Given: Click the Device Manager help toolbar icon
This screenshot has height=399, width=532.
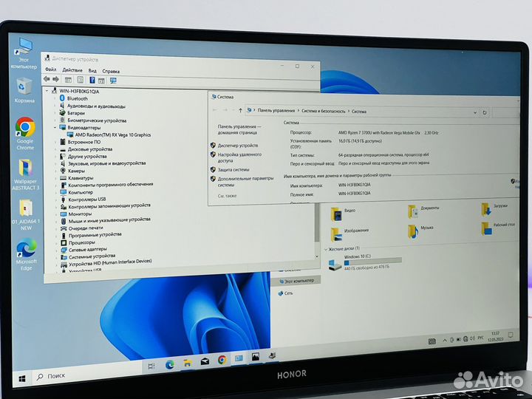Looking at the screenshot, I should (x=92, y=79).
